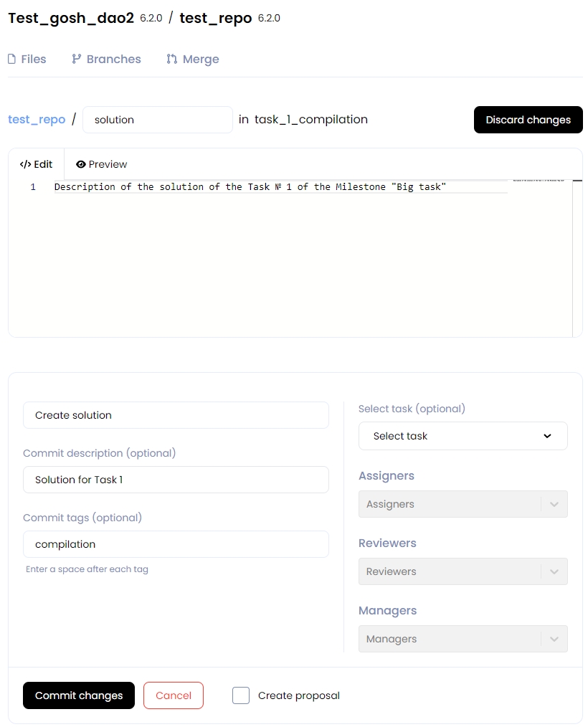Open the Select task dropdown
Screen dimensions: 588x727
pos(463,436)
